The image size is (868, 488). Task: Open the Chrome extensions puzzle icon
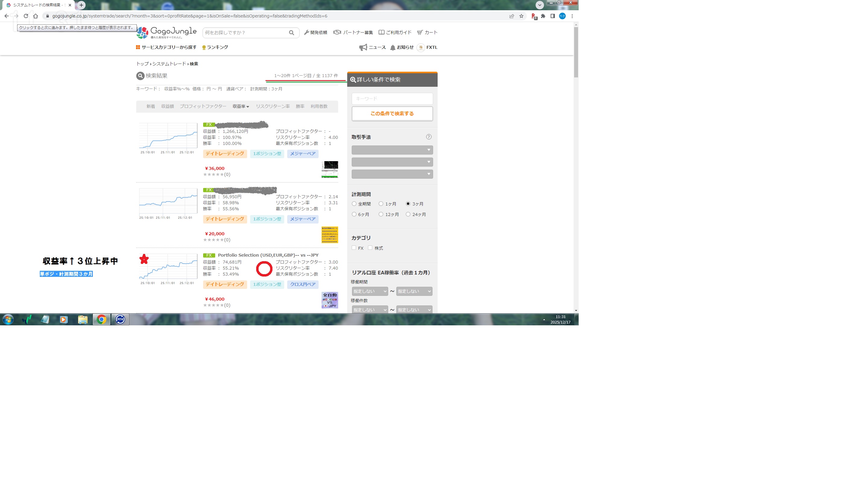543,16
